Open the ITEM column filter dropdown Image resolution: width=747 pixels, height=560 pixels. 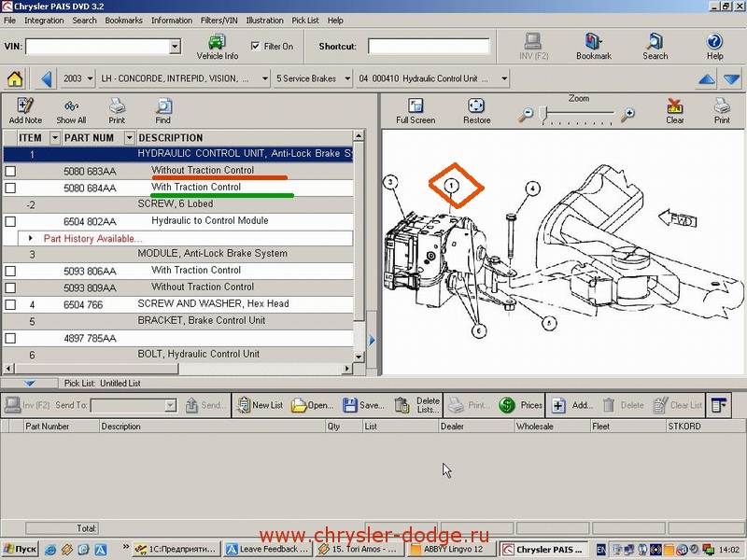pos(55,138)
